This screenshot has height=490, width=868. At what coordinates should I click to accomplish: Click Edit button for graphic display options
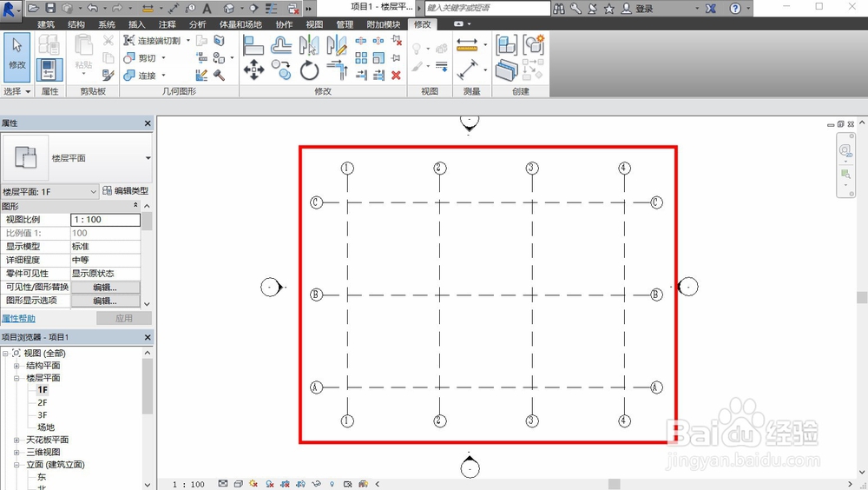point(105,301)
